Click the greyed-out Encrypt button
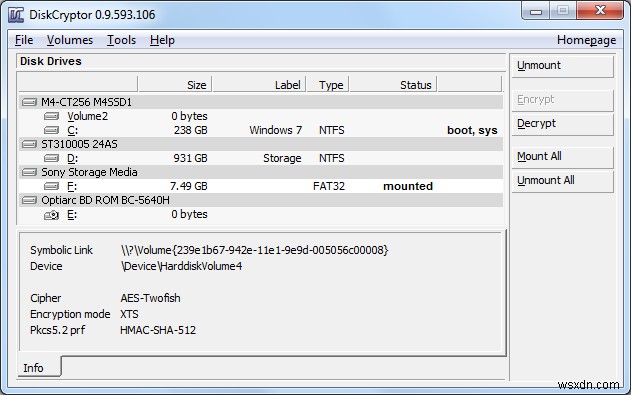Screen dimensions: 631x395 click(x=563, y=100)
